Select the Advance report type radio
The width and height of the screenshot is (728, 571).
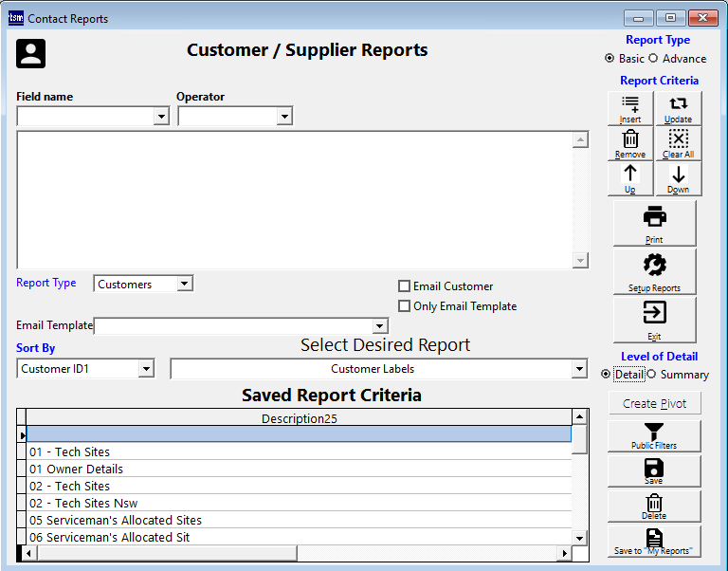click(x=655, y=59)
